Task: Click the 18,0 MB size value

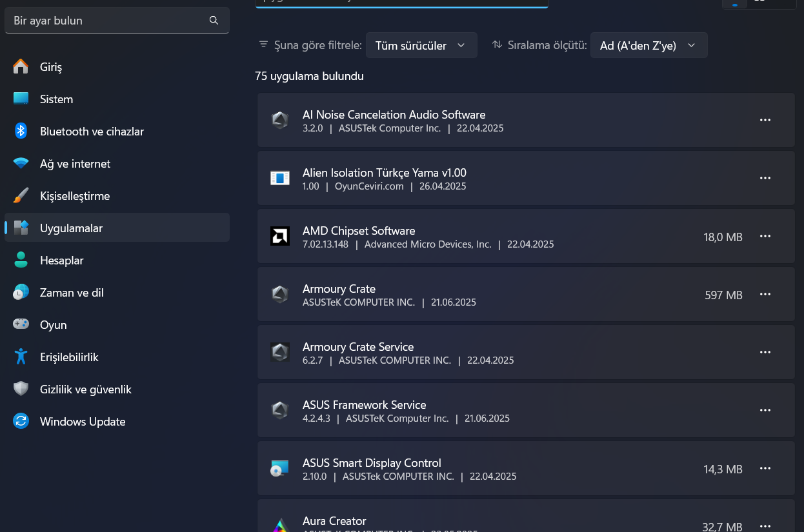Action: coord(723,237)
